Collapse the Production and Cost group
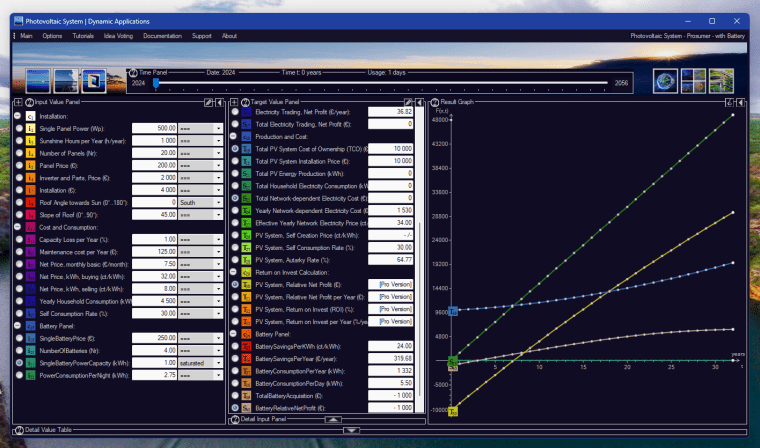The image size is (760, 448). 233,136
